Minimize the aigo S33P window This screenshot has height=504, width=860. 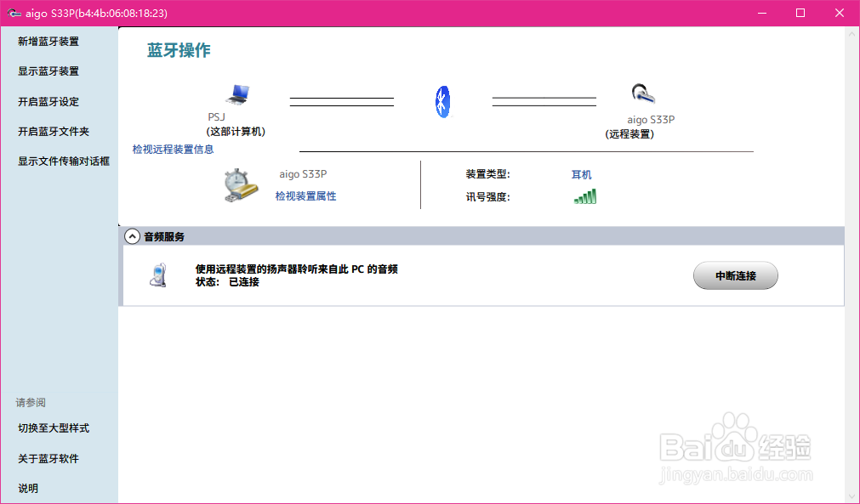[762, 13]
